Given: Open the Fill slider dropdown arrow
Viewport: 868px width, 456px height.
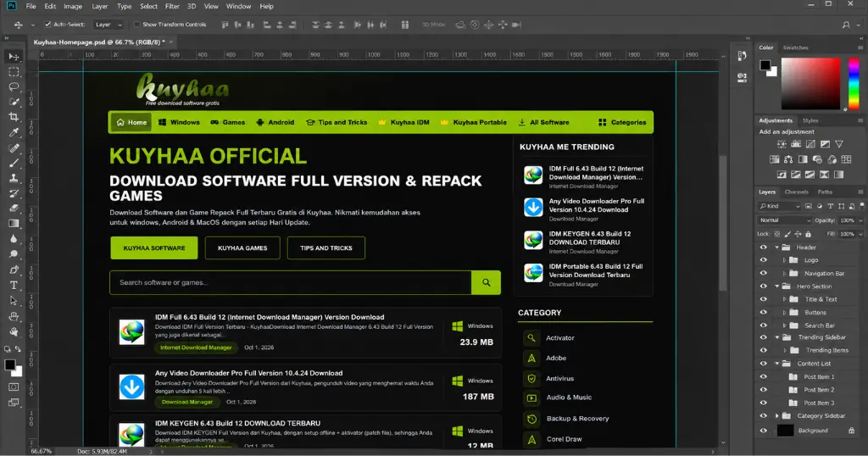Looking at the screenshot, I should pyautogui.click(x=860, y=234).
